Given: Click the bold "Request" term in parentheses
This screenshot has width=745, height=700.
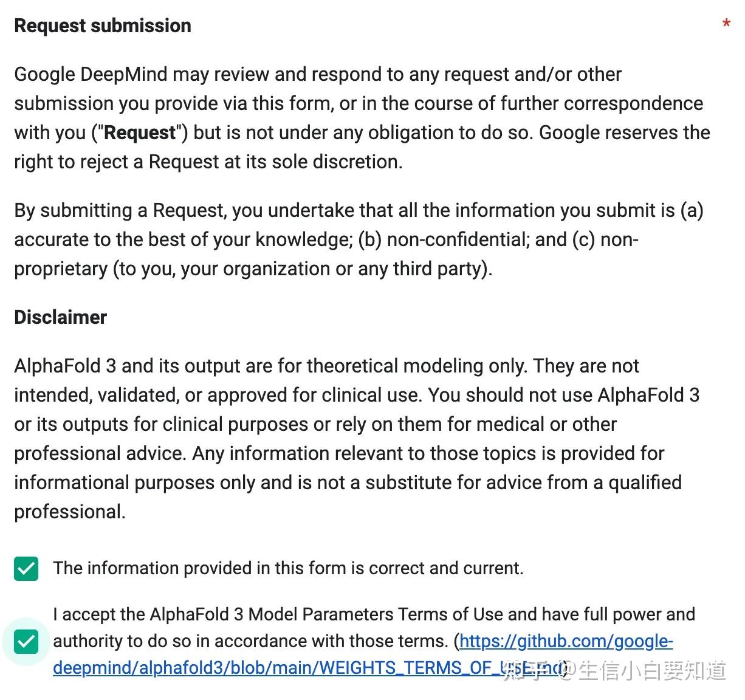Looking at the screenshot, I should (x=140, y=132).
